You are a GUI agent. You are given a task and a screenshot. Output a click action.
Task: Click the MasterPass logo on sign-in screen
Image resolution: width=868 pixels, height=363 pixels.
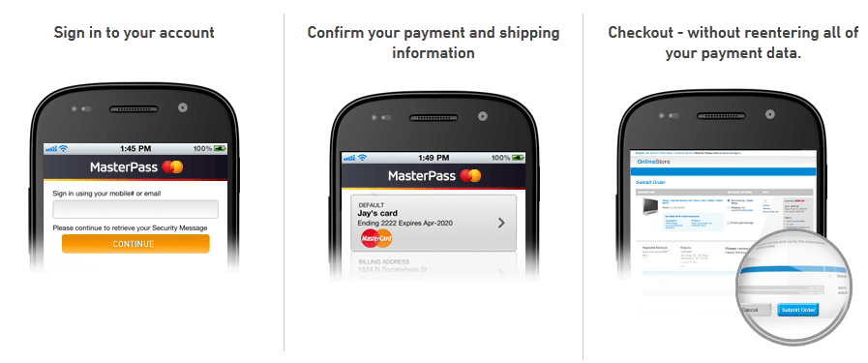136,167
